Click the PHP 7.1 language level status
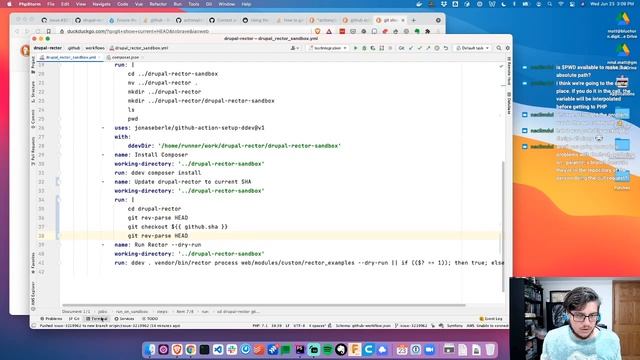The image size is (640, 360). coord(260,326)
